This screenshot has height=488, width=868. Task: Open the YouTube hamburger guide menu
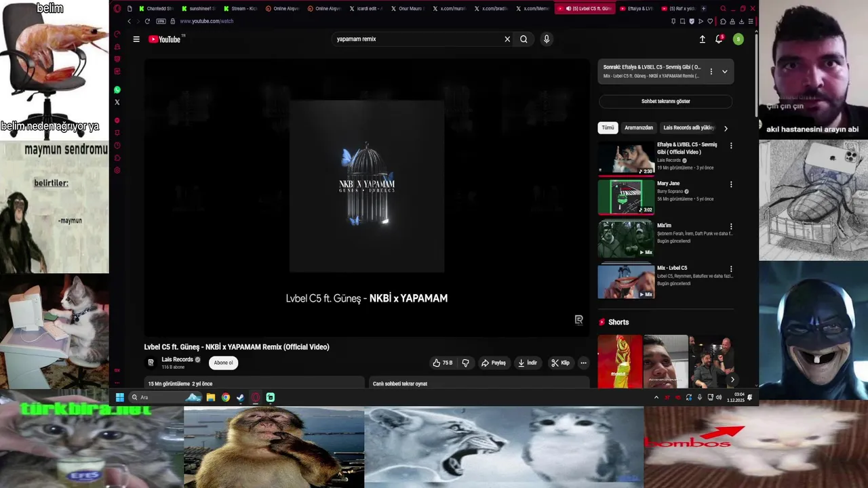coord(136,39)
